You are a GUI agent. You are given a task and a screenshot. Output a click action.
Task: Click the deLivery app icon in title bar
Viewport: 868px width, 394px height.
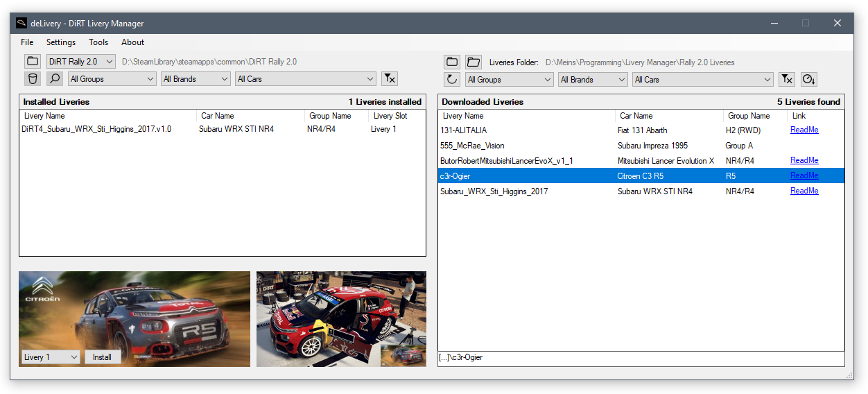21,23
